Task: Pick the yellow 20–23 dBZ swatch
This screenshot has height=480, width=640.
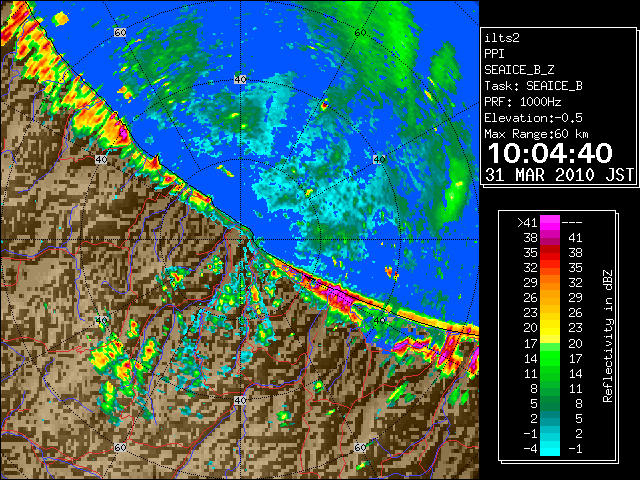Action: point(550,328)
